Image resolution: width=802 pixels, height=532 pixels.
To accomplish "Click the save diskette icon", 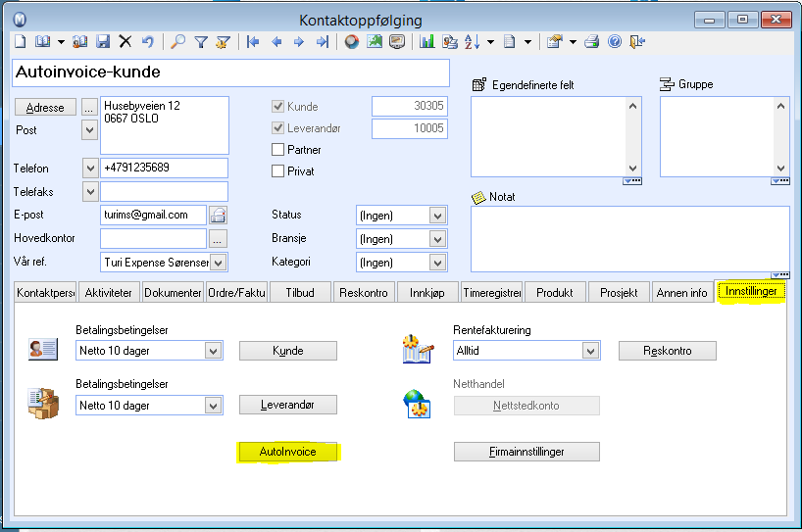I will (x=102, y=41).
